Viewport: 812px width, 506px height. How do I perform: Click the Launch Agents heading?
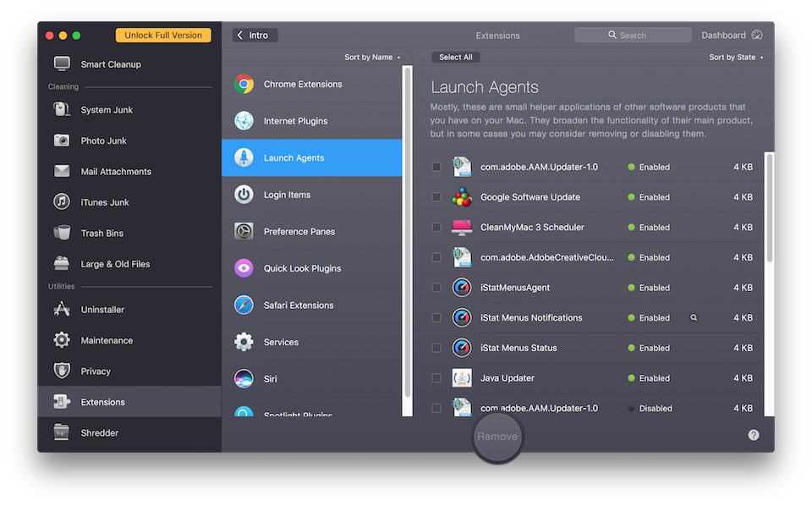pos(484,87)
